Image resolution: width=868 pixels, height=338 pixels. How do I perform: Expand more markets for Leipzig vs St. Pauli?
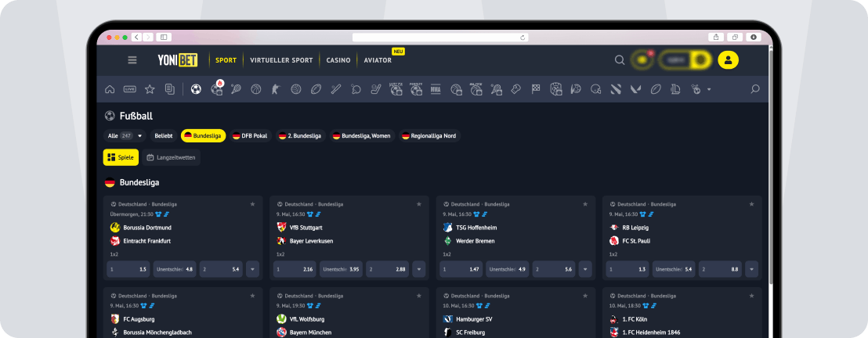pos(752,269)
